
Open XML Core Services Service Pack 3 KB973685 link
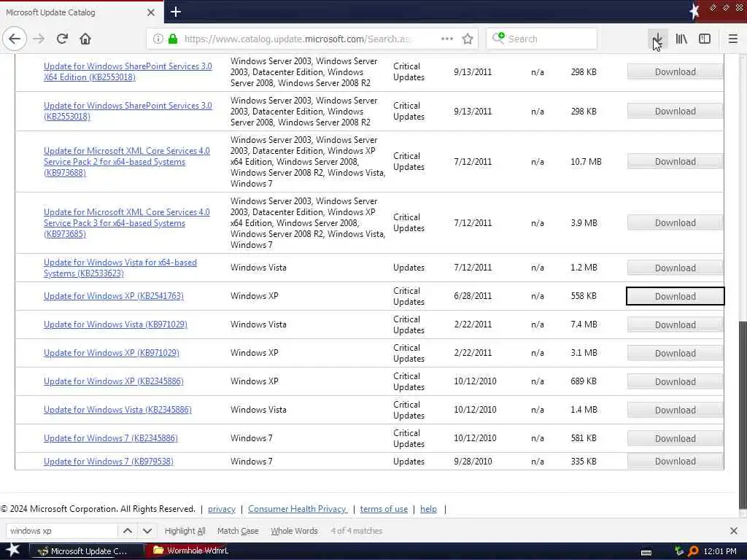coord(127,223)
